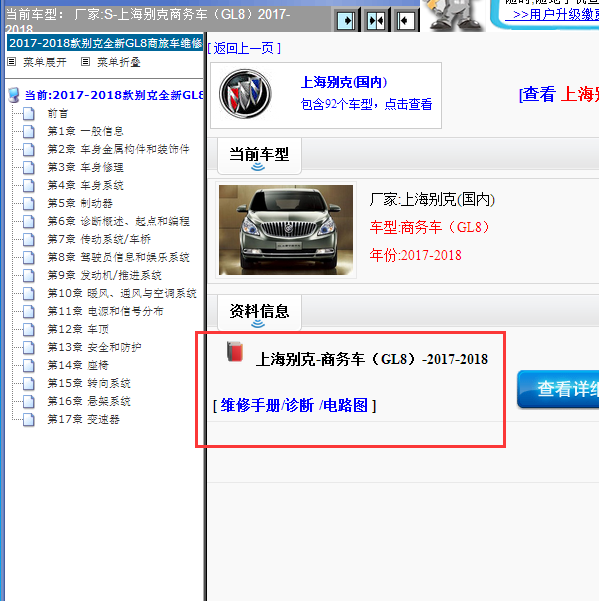This screenshot has width=599, height=601.
Task: Click document icon beside 前言
Action: 29,114
